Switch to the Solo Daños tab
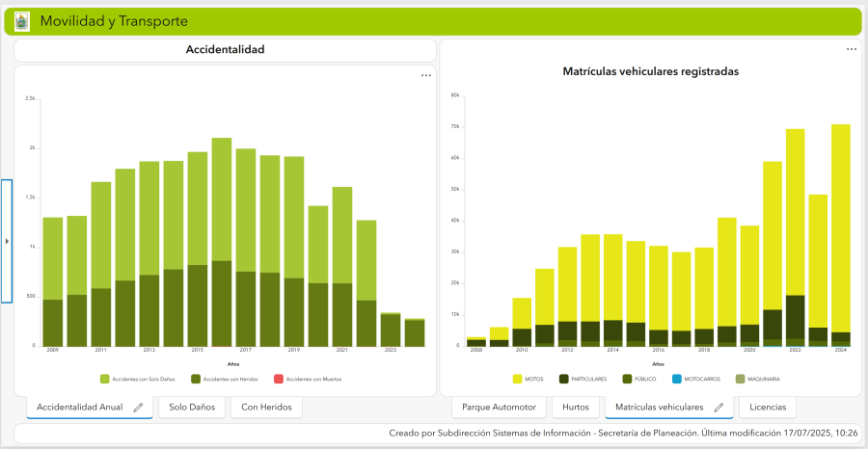This screenshot has width=868, height=449. [192, 408]
